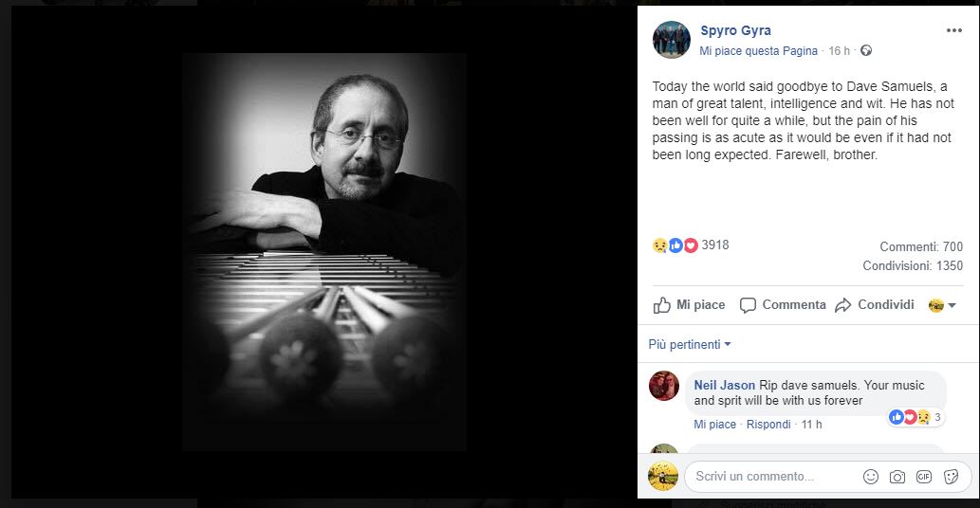The height and width of the screenshot is (508, 980).
Task: Click the emoji icon in comment box
Action: [870, 477]
